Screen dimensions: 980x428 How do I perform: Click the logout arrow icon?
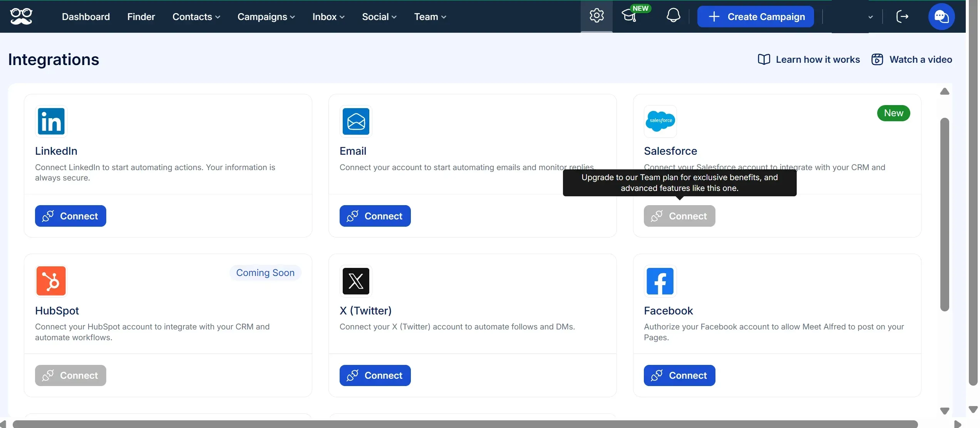pos(902,17)
